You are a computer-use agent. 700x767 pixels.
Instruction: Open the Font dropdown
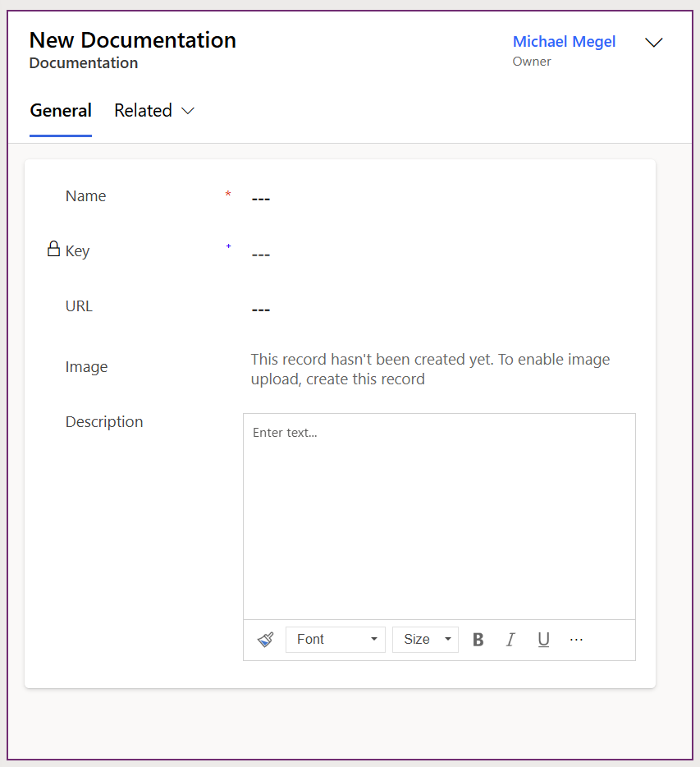tap(336, 640)
